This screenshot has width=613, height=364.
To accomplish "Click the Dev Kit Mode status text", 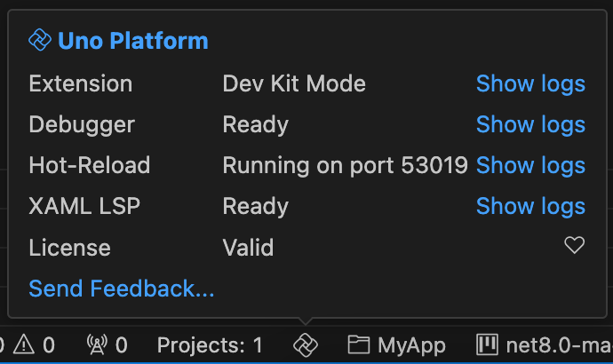I will [x=294, y=83].
